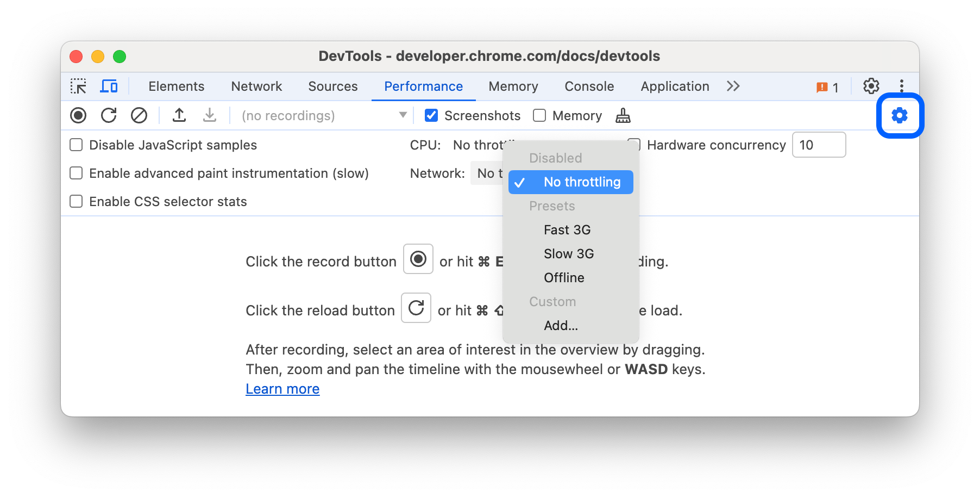Select Slow 3G from the throttling menu

click(x=568, y=253)
